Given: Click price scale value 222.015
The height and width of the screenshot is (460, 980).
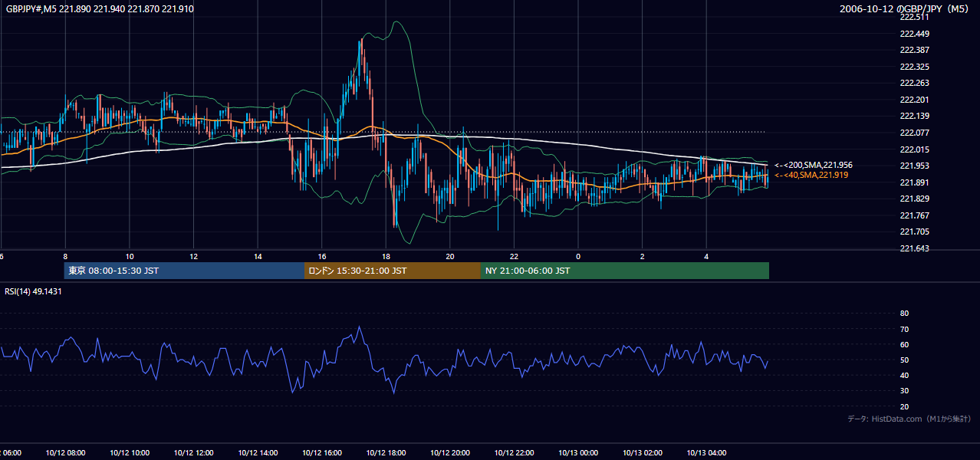Looking at the screenshot, I should point(915,149).
